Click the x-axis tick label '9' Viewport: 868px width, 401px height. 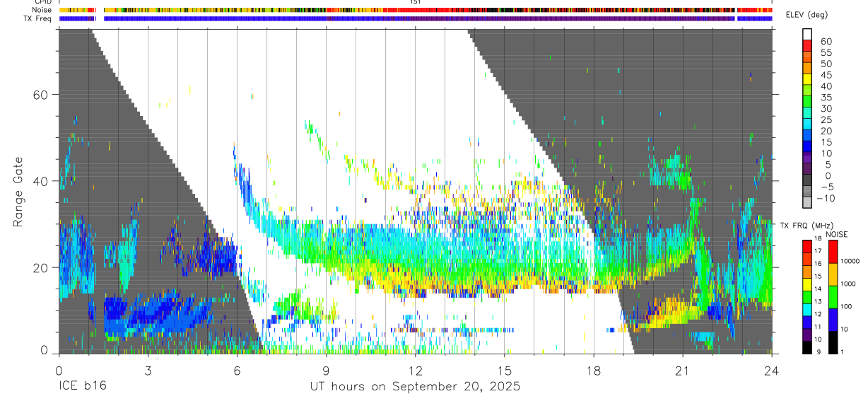click(327, 371)
